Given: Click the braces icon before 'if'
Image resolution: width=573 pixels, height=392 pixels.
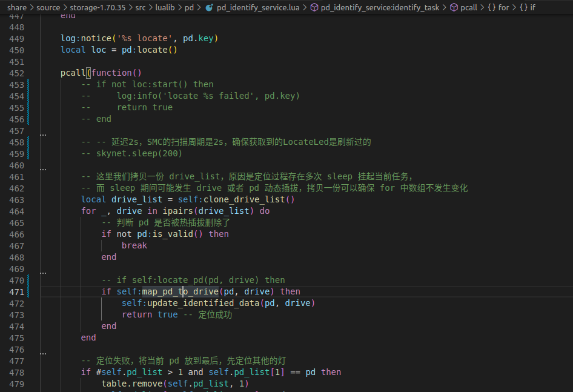Looking at the screenshot, I should click(523, 8).
